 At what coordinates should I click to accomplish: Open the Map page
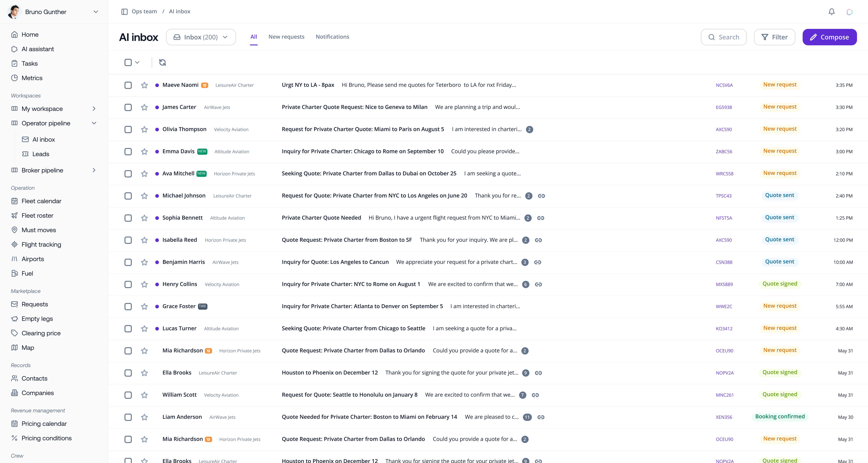pos(23,348)
